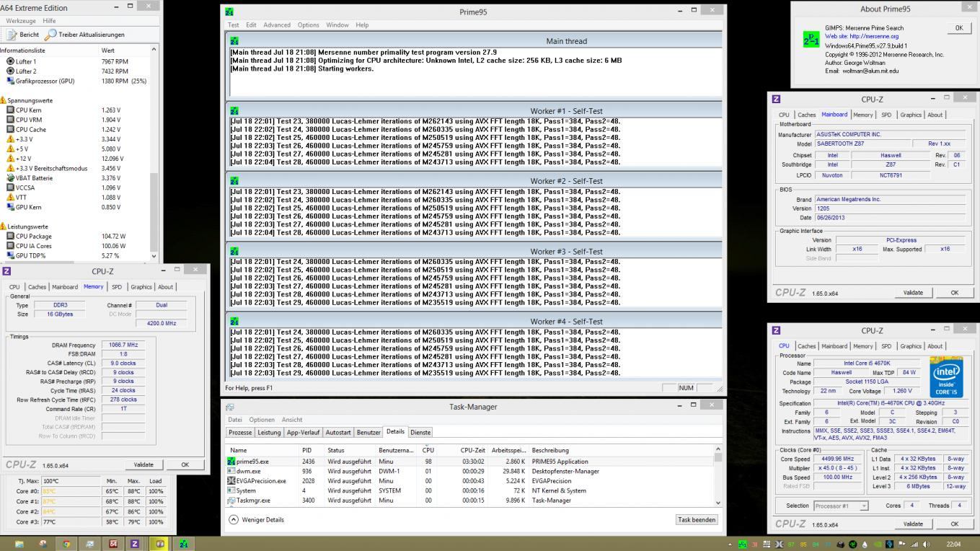Click the Prime95 window title icon
980x551 pixels.
tap(229, 12)
